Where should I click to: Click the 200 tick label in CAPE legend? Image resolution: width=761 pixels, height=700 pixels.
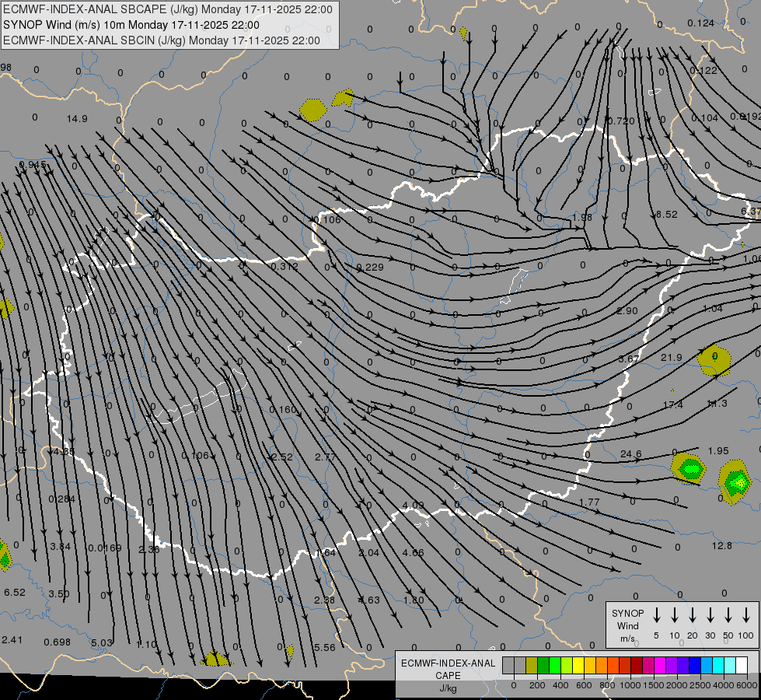click(x=537, y=685)
